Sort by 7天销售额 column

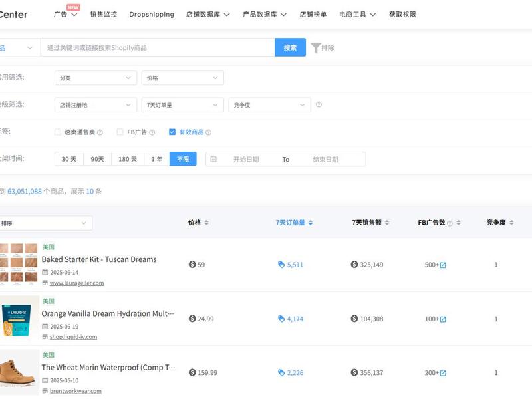click(x=370, y=223)
